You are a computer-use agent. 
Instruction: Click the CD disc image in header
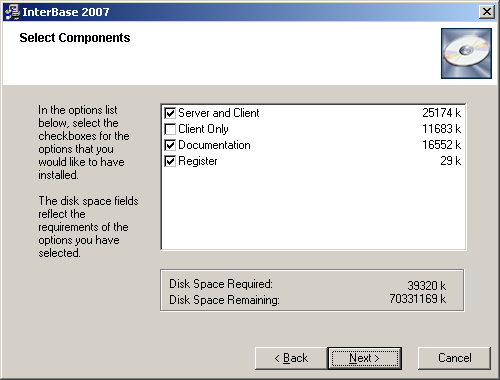(x=466, y=53)
